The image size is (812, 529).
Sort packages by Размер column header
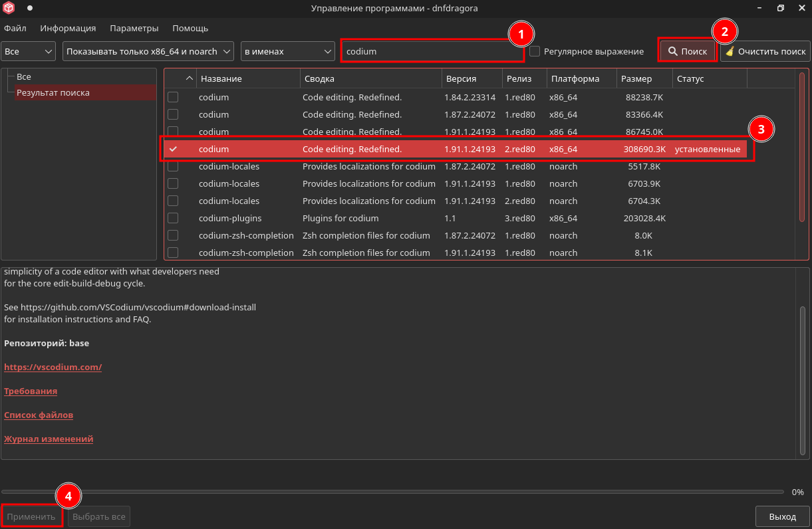click(x=644, y=78)
